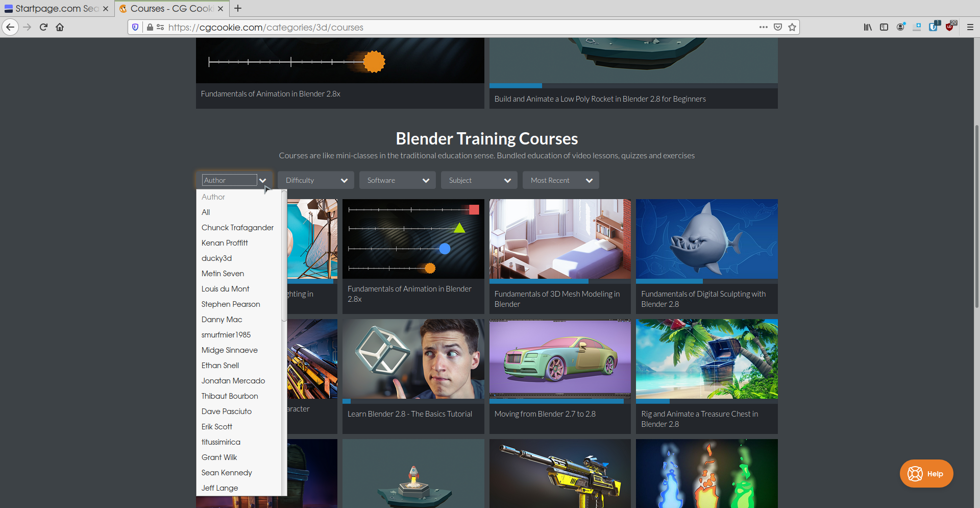Show sidebars icon in toolbar
The width and height of the screenshot is (980, 508).
coord(884,27)
